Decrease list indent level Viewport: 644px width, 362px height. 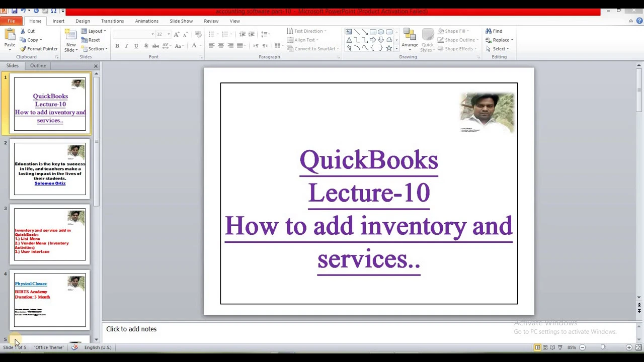242,34
